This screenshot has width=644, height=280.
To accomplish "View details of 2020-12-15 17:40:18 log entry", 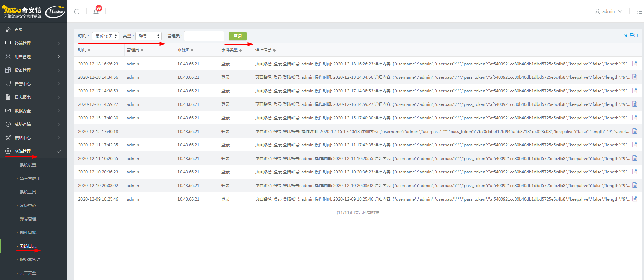I will [x=635, y=131].
